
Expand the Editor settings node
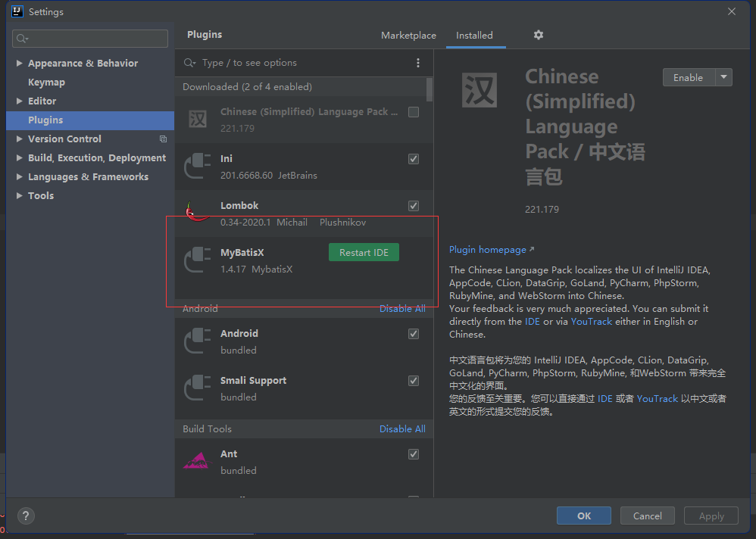(x=19, y=101)
